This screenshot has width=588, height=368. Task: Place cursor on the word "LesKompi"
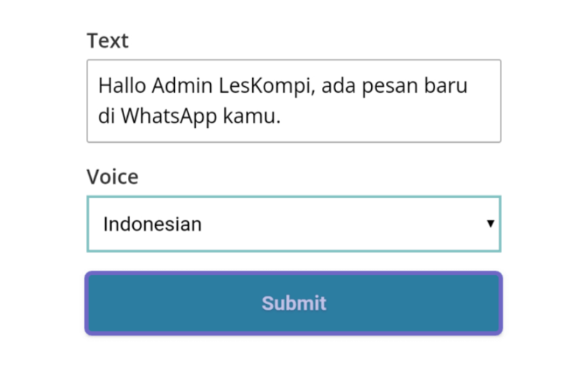click(265, 86)
